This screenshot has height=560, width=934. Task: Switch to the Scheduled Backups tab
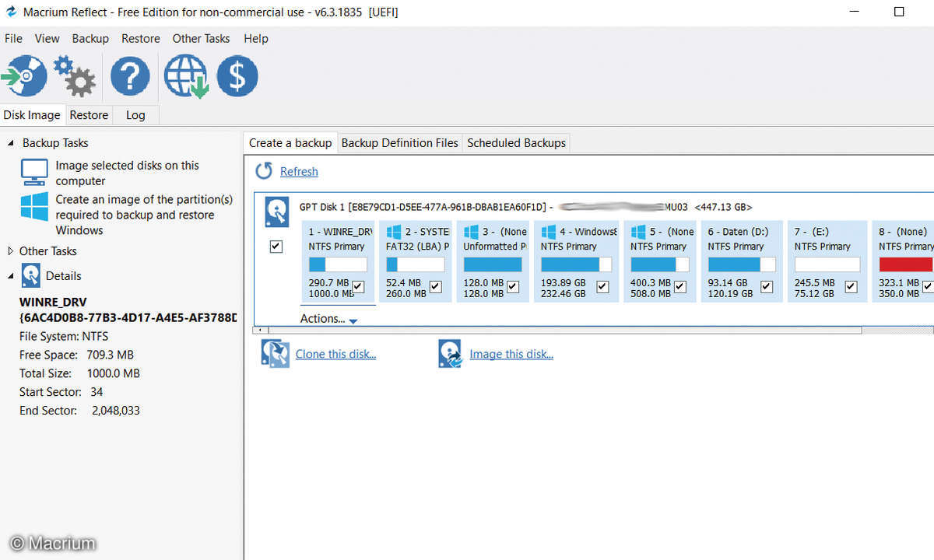[x=516, y=143]
